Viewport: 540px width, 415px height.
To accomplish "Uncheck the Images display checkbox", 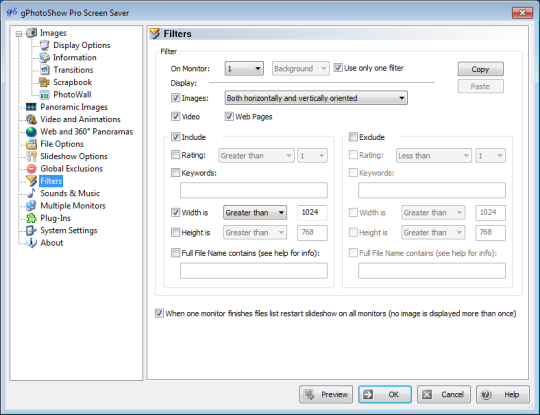I will coord(176,98).
